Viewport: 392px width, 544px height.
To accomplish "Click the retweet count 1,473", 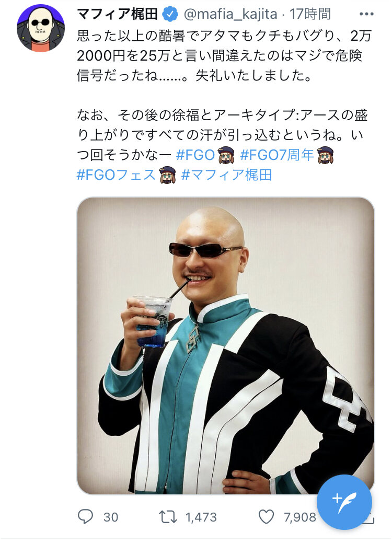I will click(x=201, y=517).
